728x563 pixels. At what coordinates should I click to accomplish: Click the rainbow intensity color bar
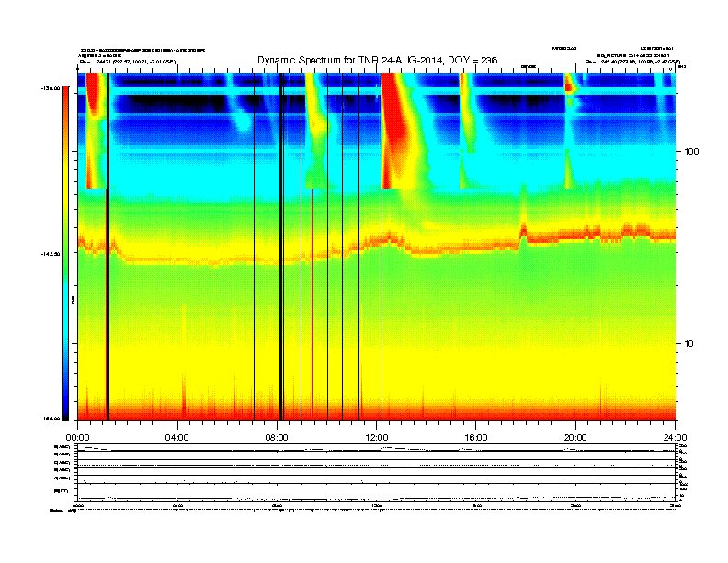[65, 254]
